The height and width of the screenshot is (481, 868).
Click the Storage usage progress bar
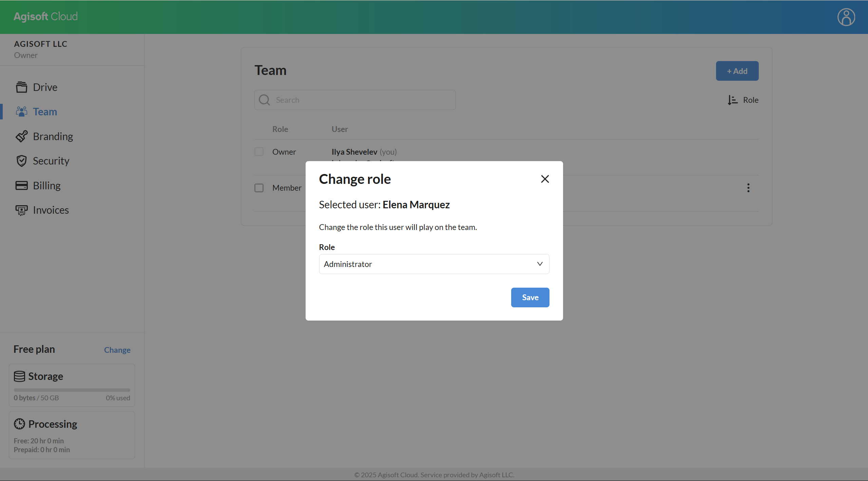pyautogui.click(x=72, y=390)
